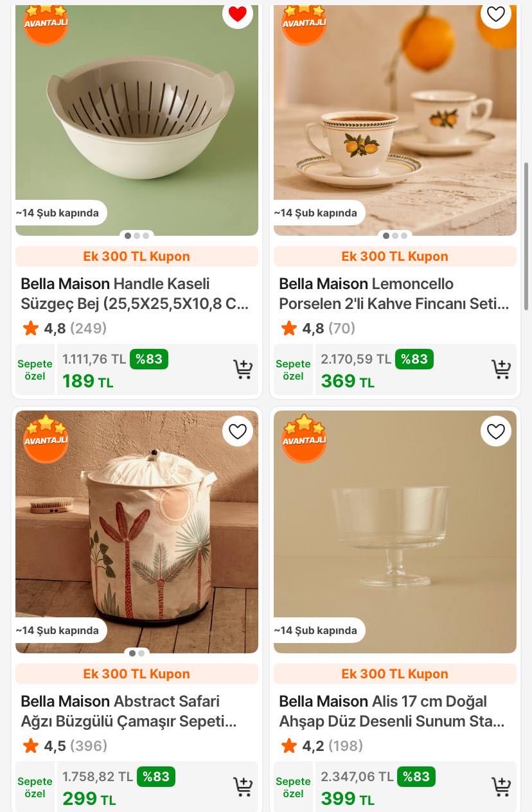Add Abstract Safari laundry basket to cart
Screen dimensions: 532x812
pyautogui.click(x=242, y=787)
